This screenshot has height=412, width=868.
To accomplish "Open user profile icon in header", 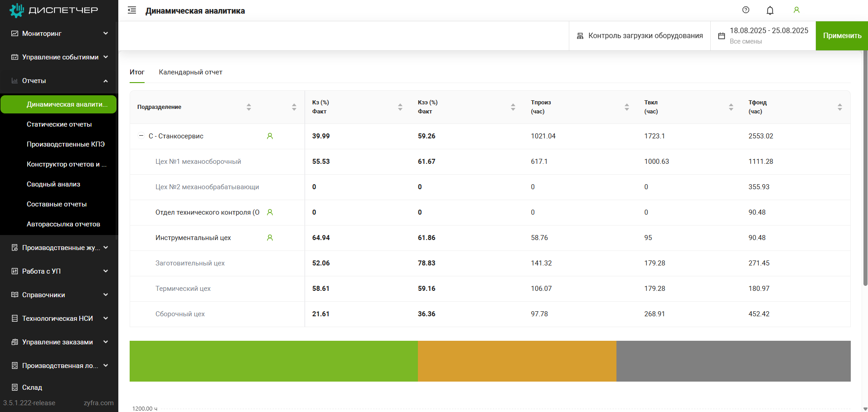I will (796, 10).
